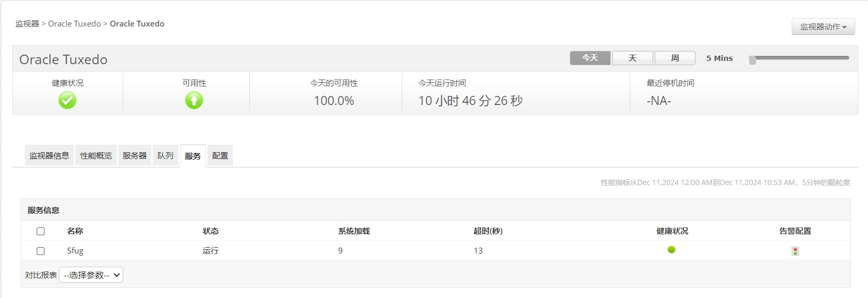The image size is (868, 298).
Task: Check the Sfug service row checkbox
Action: (40, 251)
